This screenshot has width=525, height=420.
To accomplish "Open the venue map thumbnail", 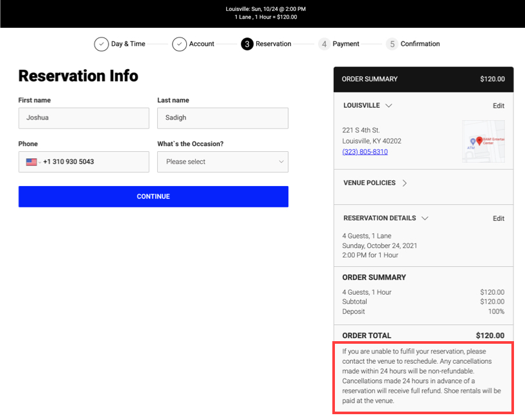I will click(483, 142).
